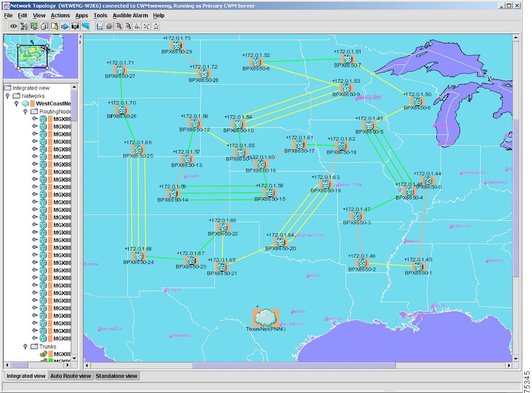Click the map's horizontal scrollbar left arrow
Viewport: 532px width, 393px height.
87,365
